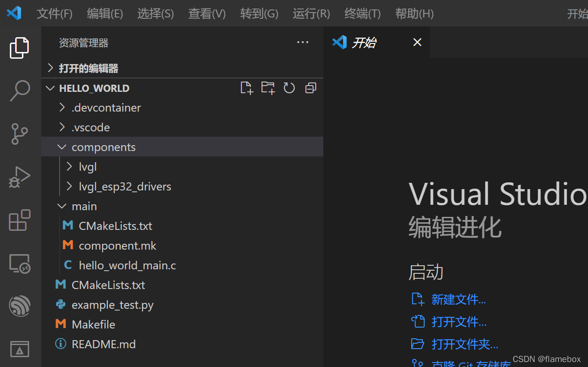Click the new file icon beside 新建文件

point(417,299)
